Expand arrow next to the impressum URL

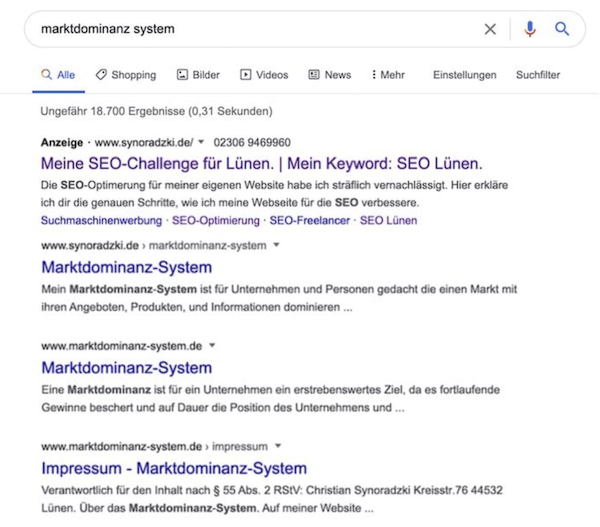[278, 446]
